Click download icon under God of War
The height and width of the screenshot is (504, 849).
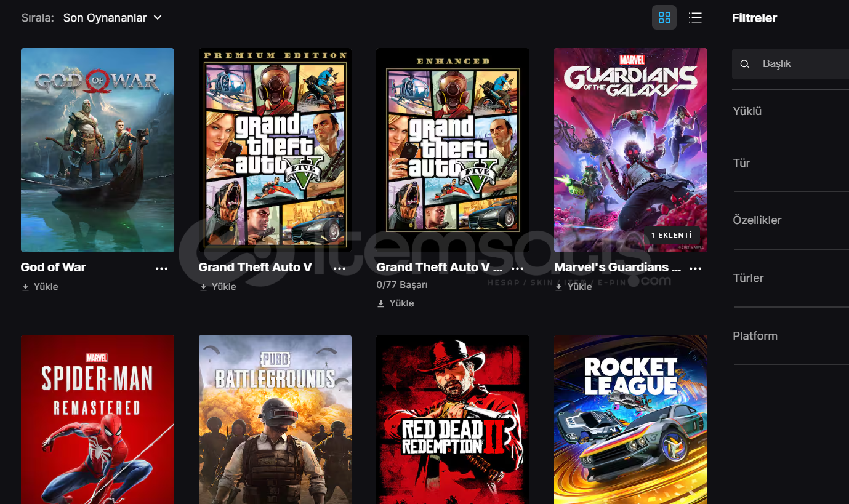(x=26, y=287)
